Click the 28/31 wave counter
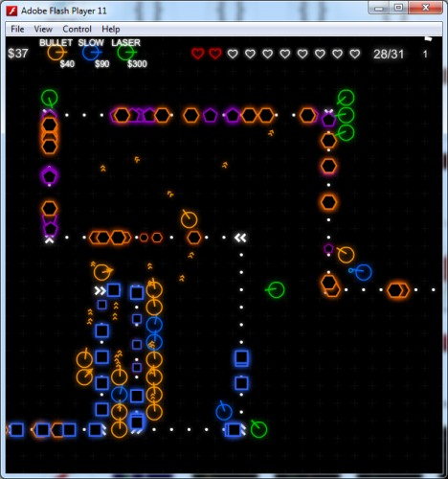 pos(389,54)
